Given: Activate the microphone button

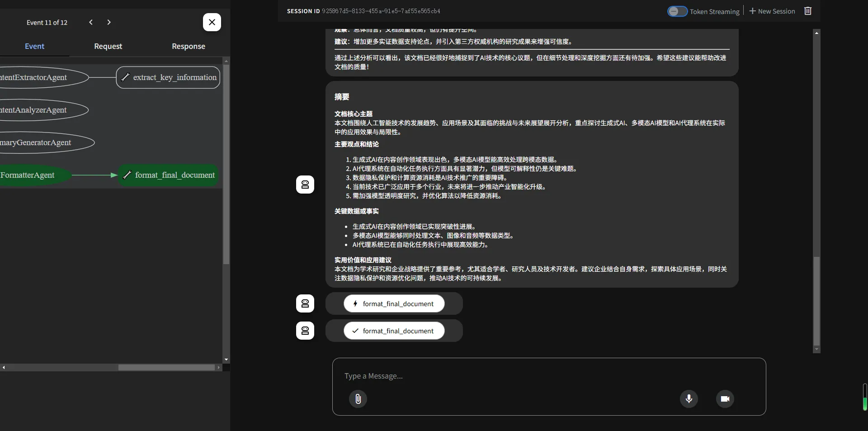Looking at the screenshot, I should point(689,399).
